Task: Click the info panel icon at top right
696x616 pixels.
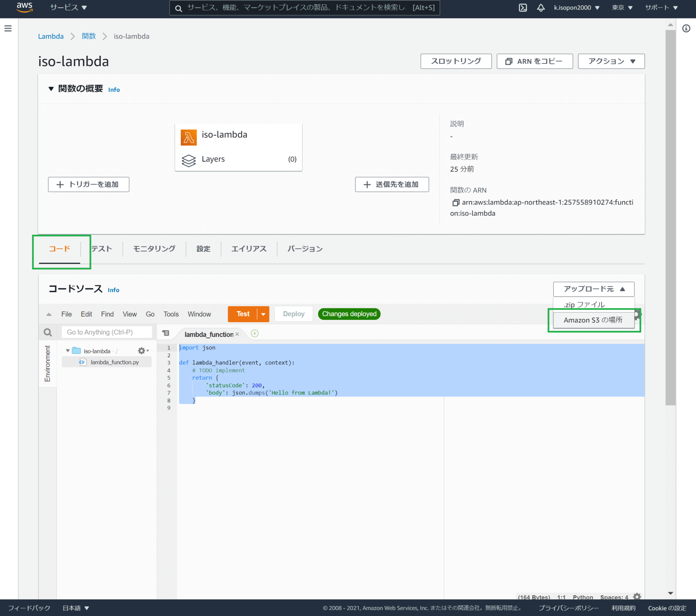Action: [686, 29]
